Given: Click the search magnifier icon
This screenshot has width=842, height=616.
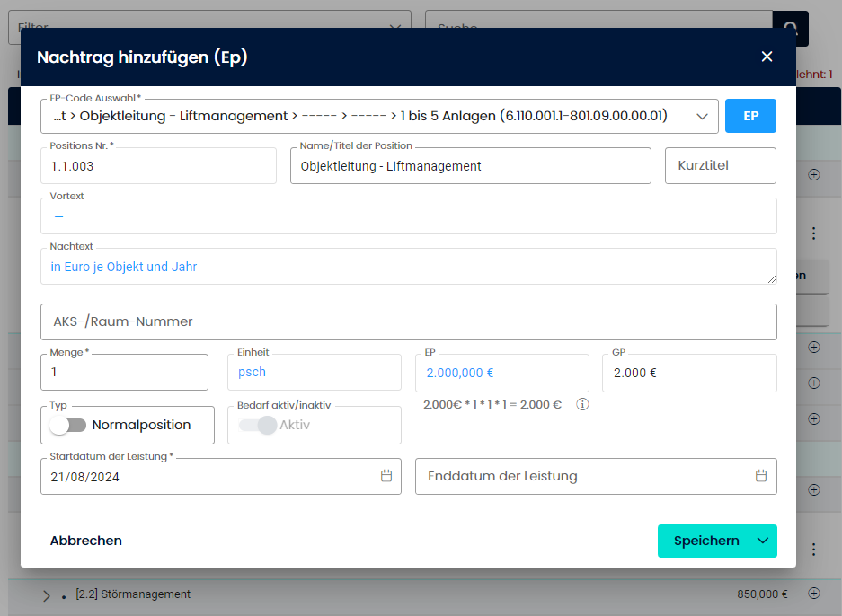Looking at the screenshot, I should point(791,28).
